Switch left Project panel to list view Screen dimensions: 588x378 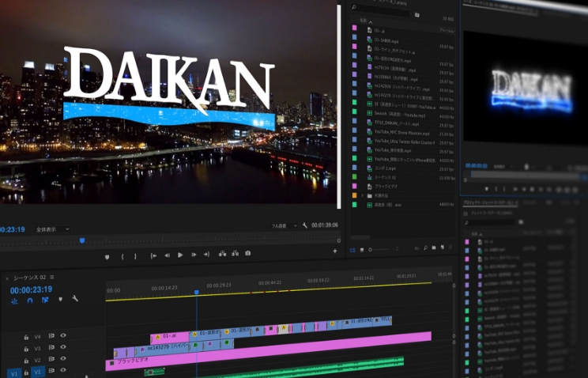(x=352, y=250)
